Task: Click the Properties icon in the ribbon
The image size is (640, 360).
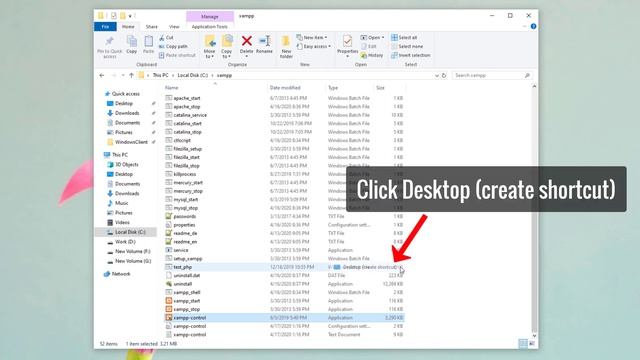Action: tap(347, 41)
